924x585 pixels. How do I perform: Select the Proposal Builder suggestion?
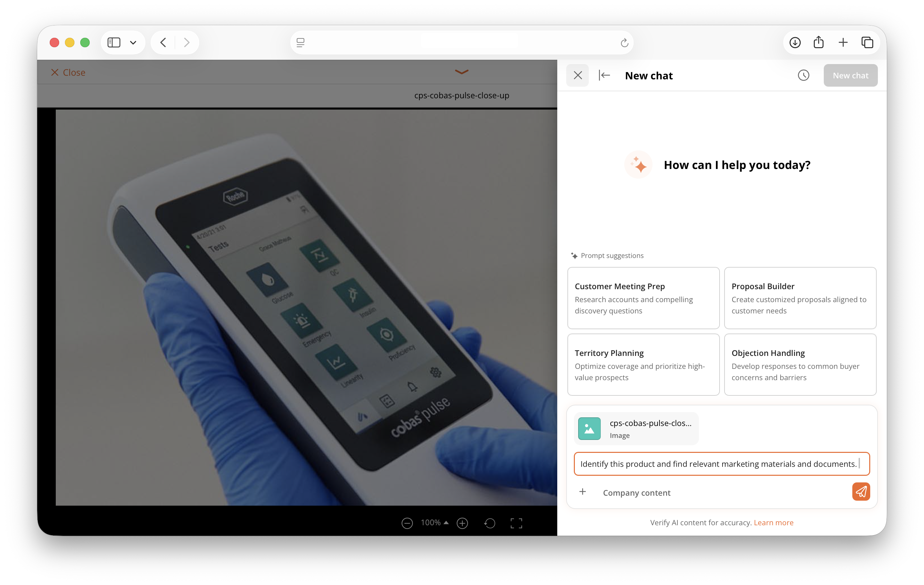click(x=800, y=298)
